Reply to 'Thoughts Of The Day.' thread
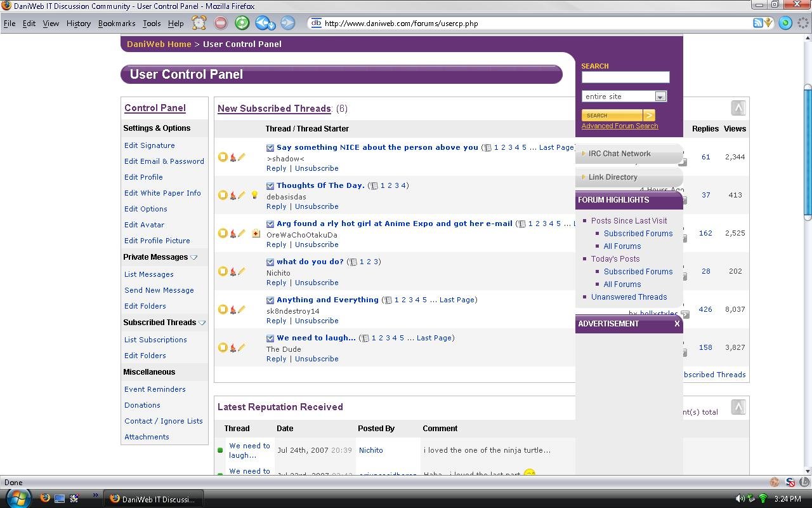This screenshot has height=508, width=812. (x=277, y=206)
